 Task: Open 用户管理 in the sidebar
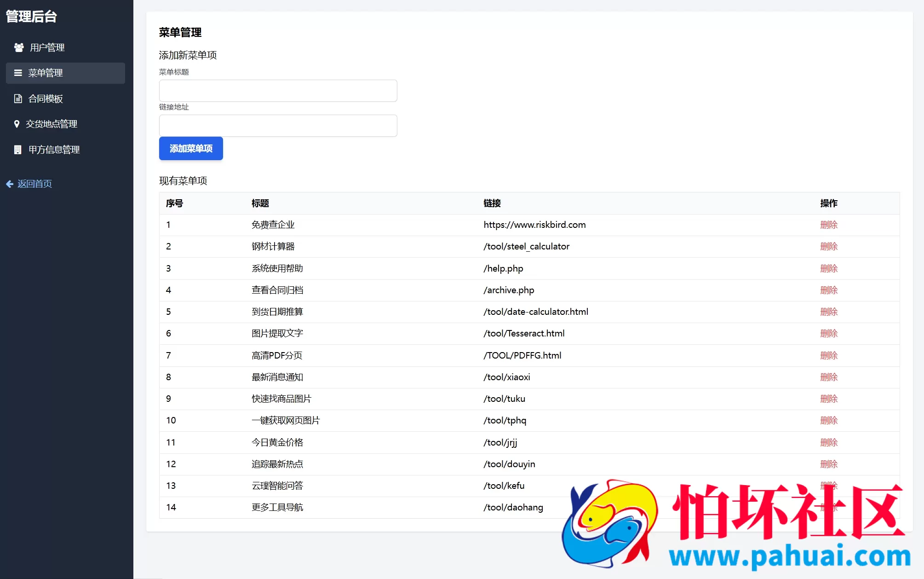[65, 47]
